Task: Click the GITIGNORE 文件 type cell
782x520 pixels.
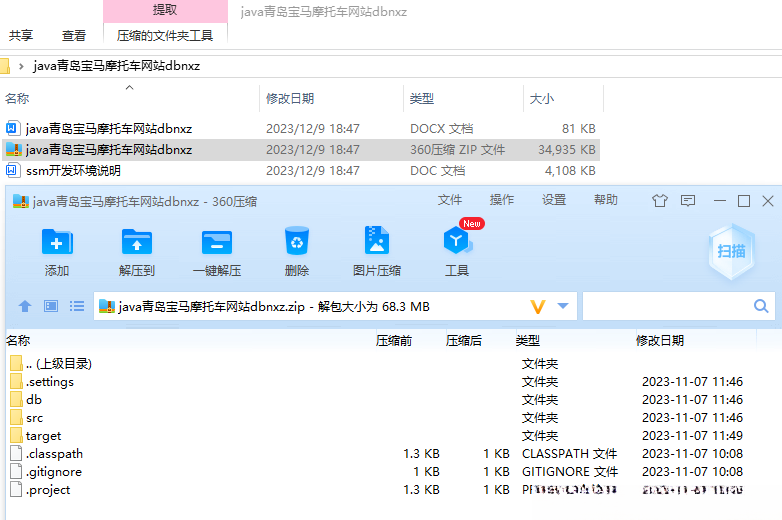Action: [x=570, y=472]
